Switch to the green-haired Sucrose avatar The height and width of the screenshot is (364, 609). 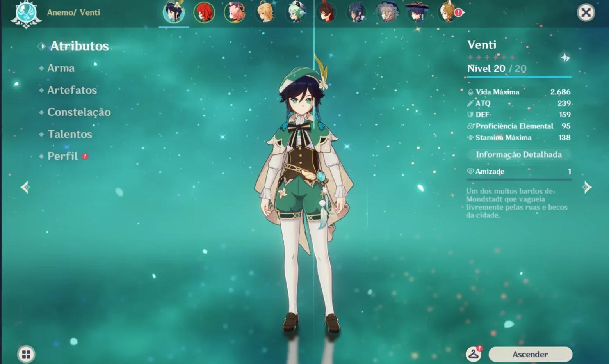tap(296, 12)
